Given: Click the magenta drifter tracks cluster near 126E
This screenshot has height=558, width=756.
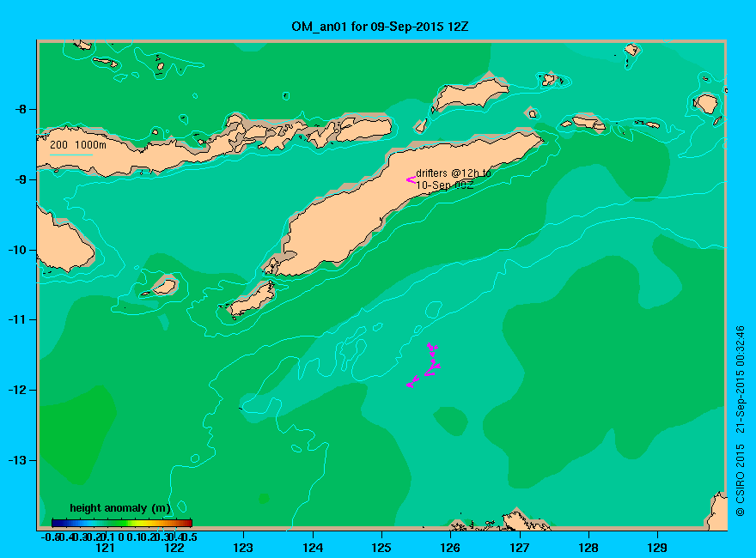Looking at the screenshot, I should pyautogui.click(x=424, y=366).
